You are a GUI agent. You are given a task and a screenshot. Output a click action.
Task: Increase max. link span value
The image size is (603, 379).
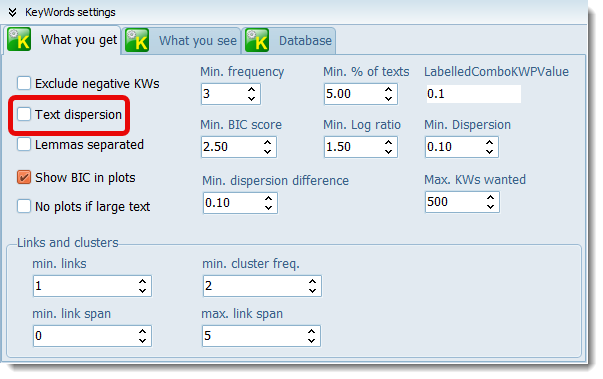[x=311, y=331]
